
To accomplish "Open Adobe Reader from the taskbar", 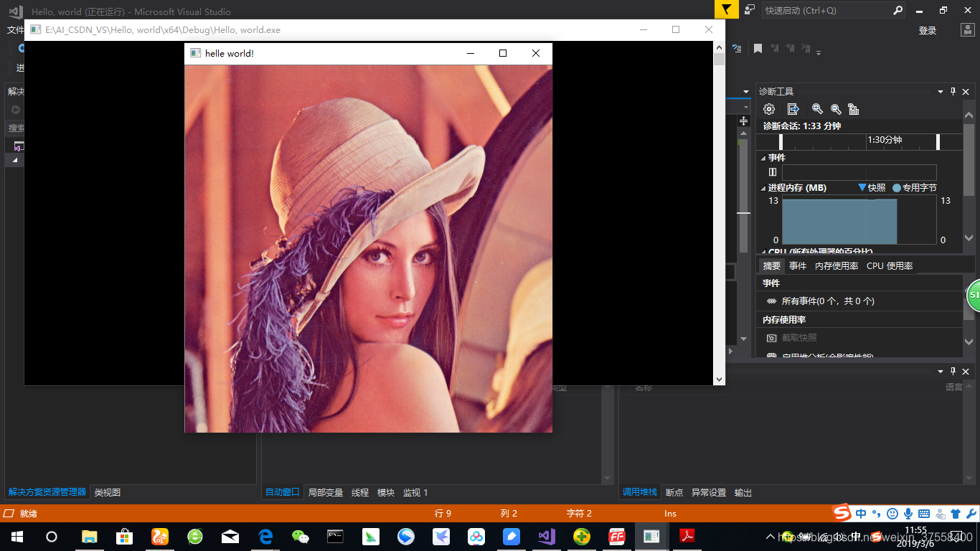I will 687,536.
